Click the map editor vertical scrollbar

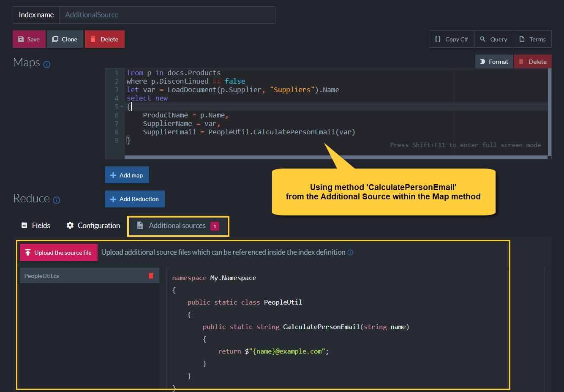pyautogui.click(x=550, y=113)
